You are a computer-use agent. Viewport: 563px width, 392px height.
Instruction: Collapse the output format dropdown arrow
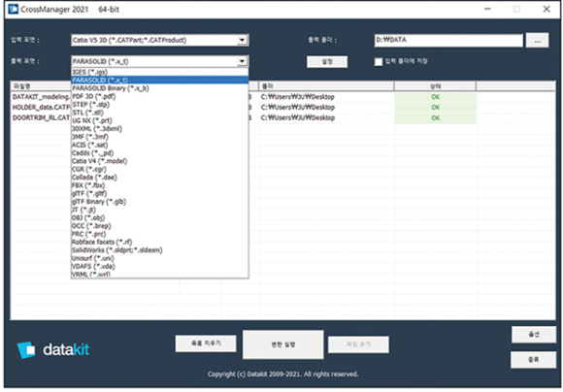point(243,61)
